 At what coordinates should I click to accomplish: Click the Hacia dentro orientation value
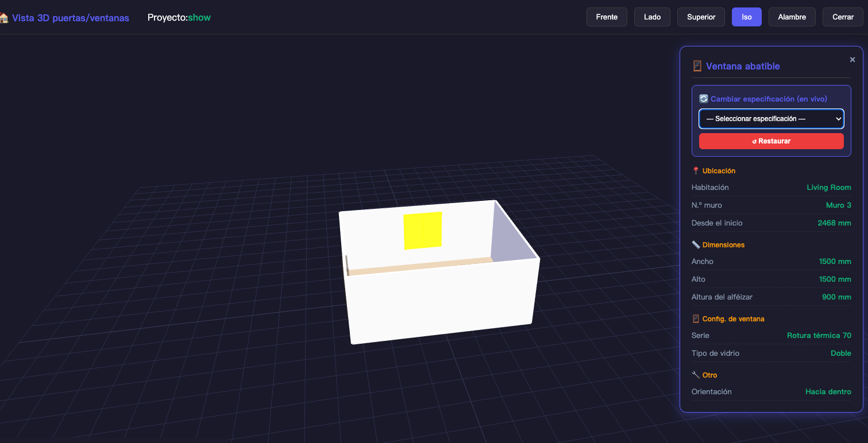(828, 392)
